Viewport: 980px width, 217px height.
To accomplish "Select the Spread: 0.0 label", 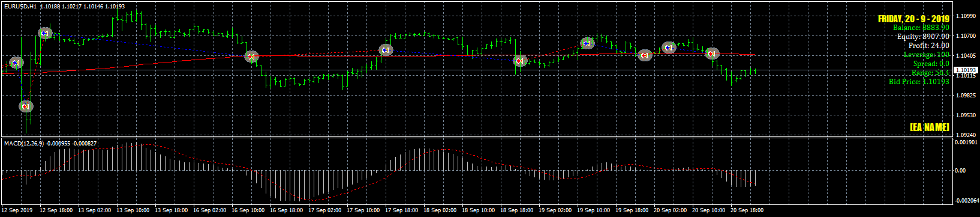I will 931,64.
